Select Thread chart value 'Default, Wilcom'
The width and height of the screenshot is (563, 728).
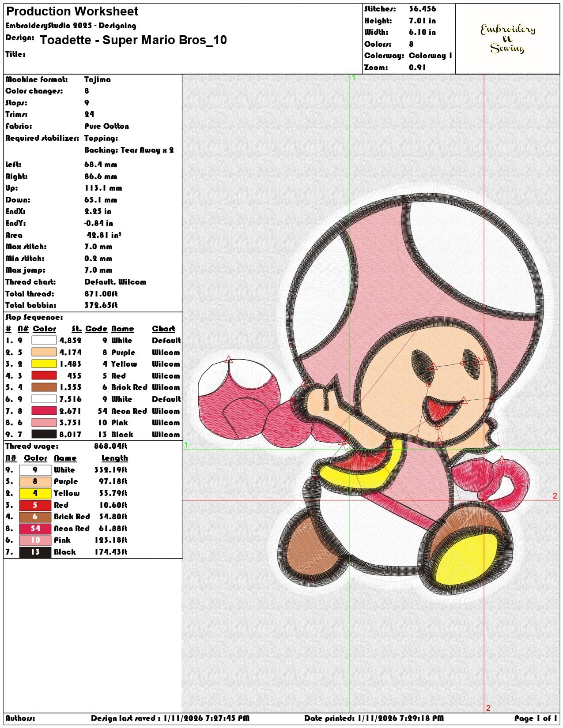tap(115, 282)
